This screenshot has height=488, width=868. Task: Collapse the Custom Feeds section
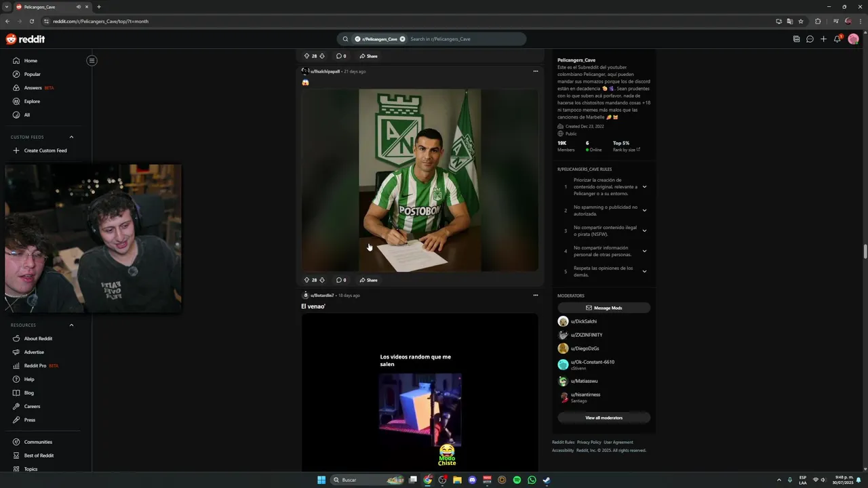pos(71,137)
